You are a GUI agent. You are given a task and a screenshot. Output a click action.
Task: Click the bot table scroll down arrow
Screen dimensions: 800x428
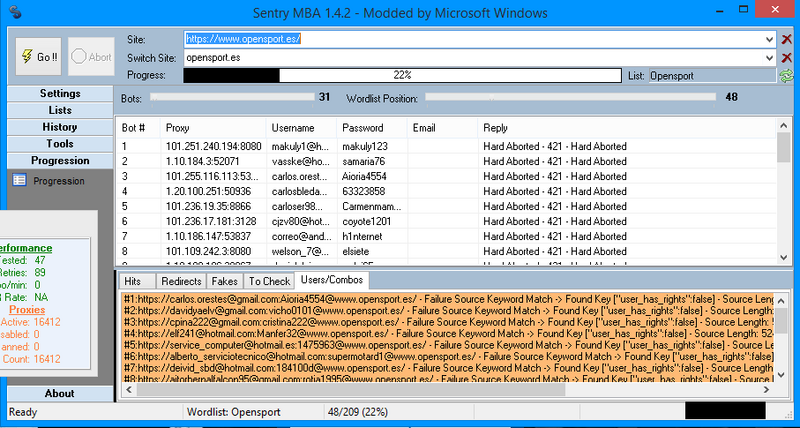(x=784, y=258)
